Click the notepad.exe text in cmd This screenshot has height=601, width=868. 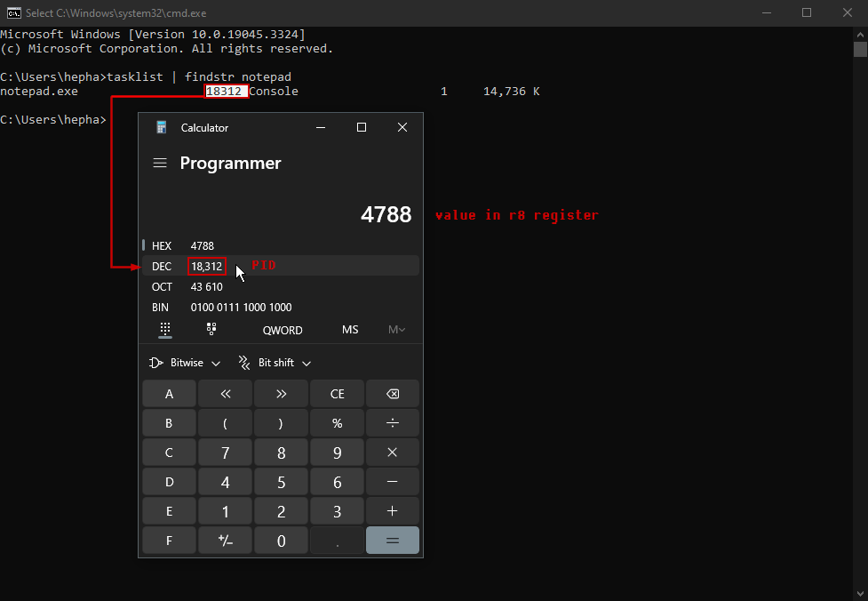tap(39, 92)
